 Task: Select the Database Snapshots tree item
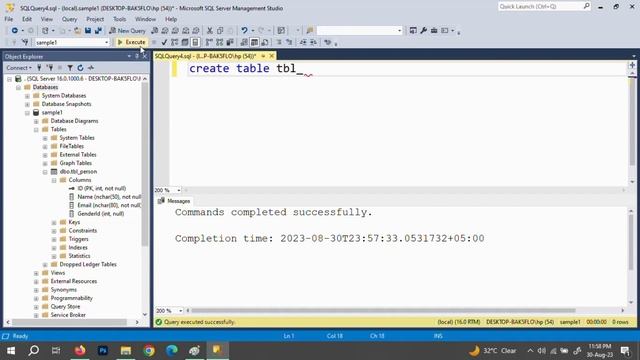tap(67, 104)
